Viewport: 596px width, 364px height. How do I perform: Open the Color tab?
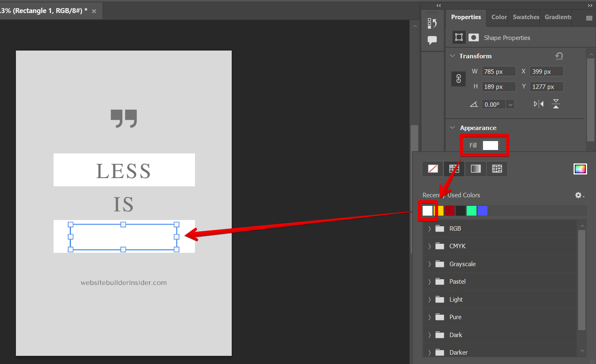(499, 17)
